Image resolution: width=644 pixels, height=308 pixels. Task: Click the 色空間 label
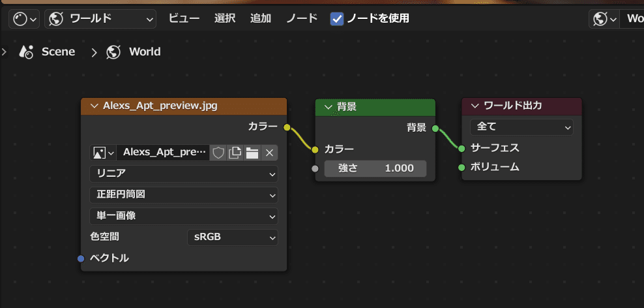(105, 237)
